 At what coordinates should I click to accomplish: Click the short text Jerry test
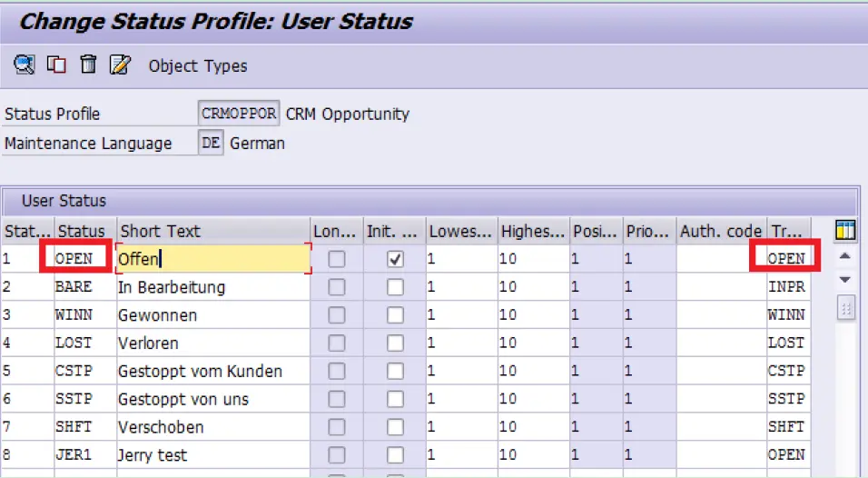(153, 454)
